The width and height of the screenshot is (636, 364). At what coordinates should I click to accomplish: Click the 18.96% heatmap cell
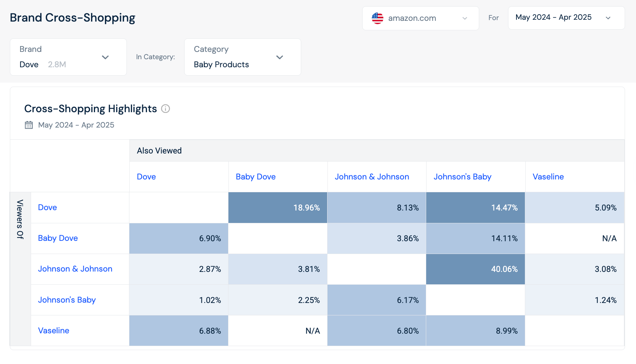point(278,208)
